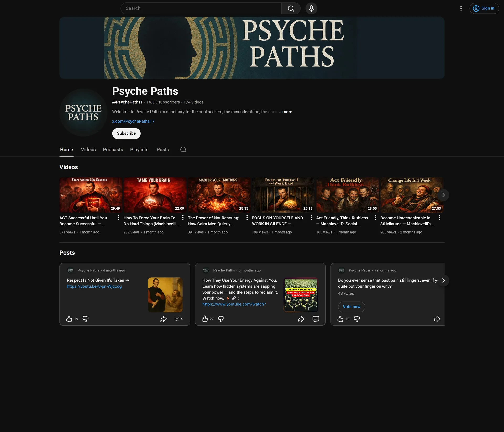Open the Playlists tab

(139, 150)
